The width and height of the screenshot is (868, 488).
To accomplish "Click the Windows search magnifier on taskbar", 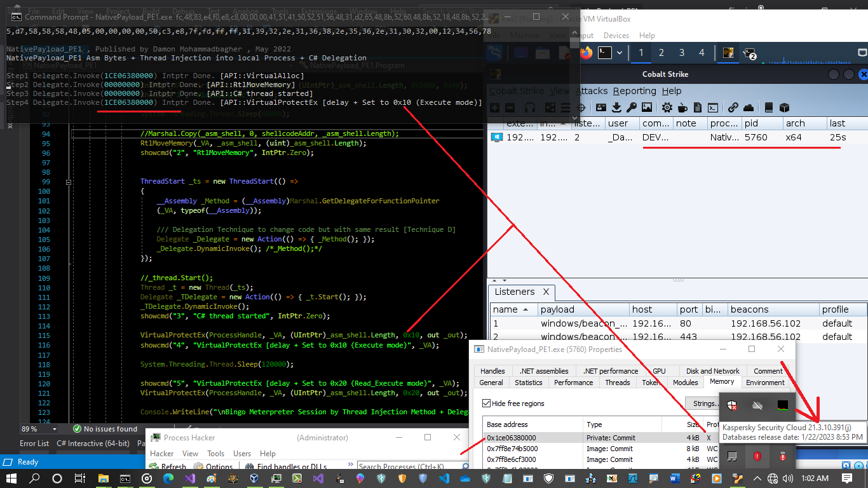I will 35,478.
